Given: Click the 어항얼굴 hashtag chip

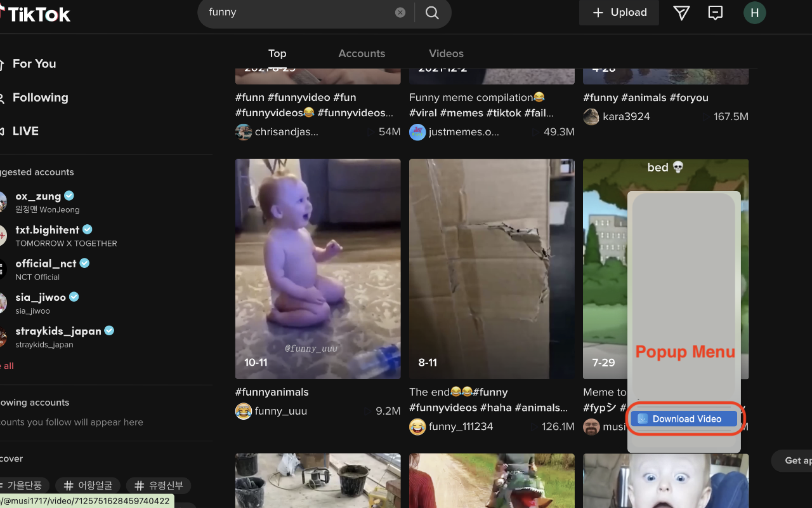Looking at the screenshot, I should tap(88, 485).
